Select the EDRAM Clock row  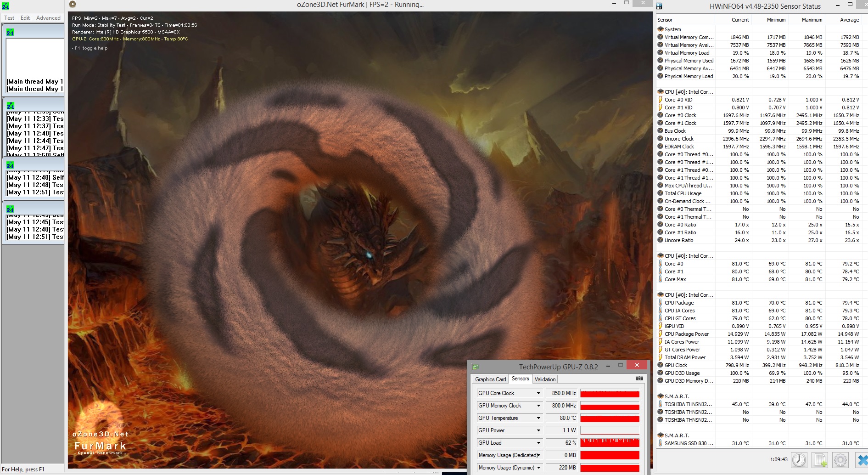pos(759,147)
